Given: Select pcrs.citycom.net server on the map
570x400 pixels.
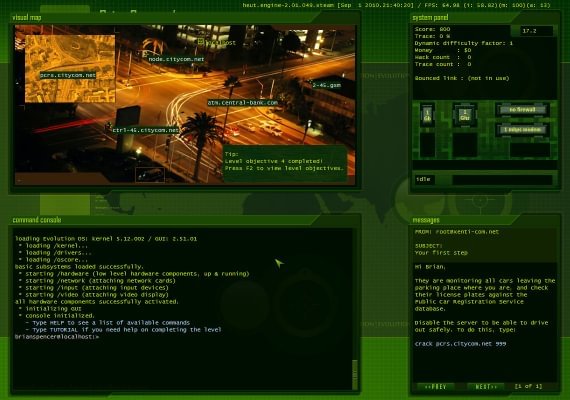Looking at the screenshot, I should pyautogui.click(x=68, y=75).
